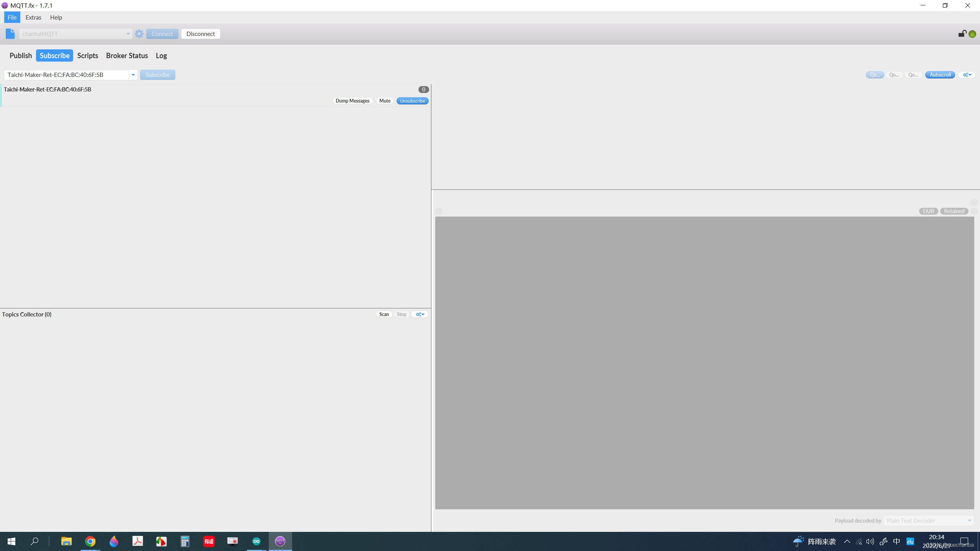Click the Topics Collector options icon
The width and height of the screenshot is (980, 551).
click(x=419, y=314)
